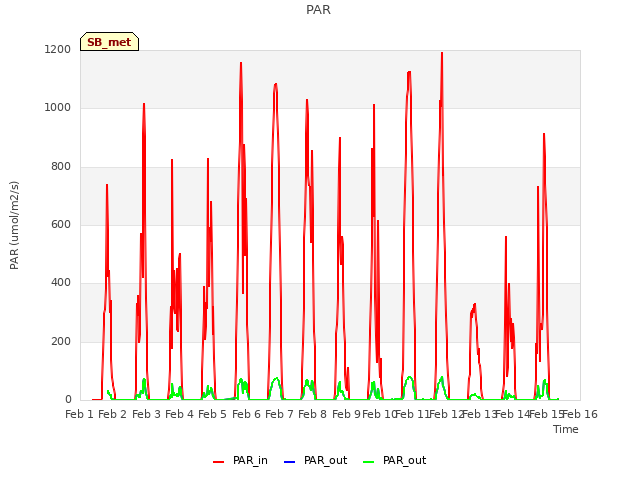The image size is (640, 480).
Task: Toggle the blue PAR_out legend entry
Action: (315, 460)
